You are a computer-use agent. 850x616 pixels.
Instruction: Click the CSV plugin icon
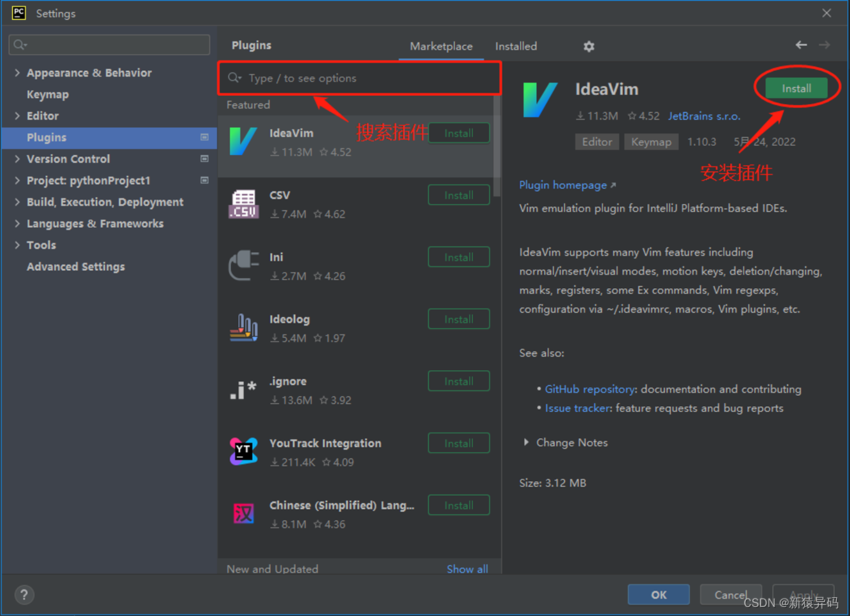(x=243, y=203)
